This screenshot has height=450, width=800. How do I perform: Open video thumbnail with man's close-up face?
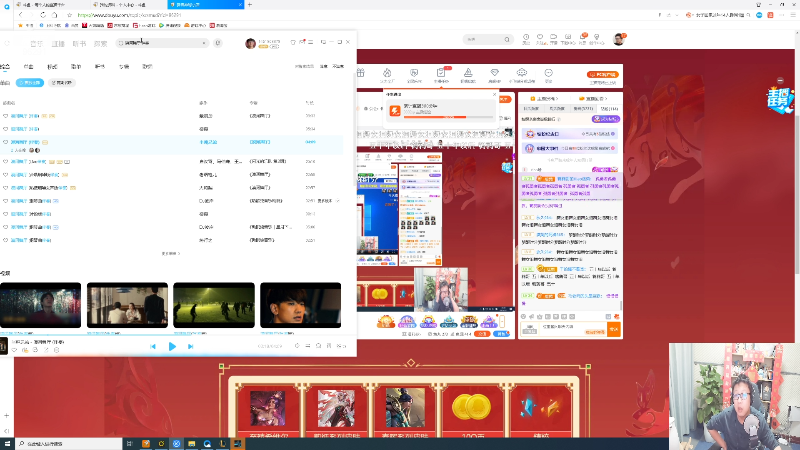(x=301, y=305)
